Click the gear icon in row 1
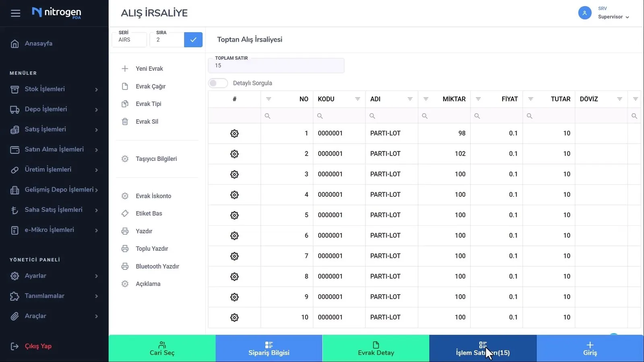Viewport: 644px width, 362px height. point(234,134)
